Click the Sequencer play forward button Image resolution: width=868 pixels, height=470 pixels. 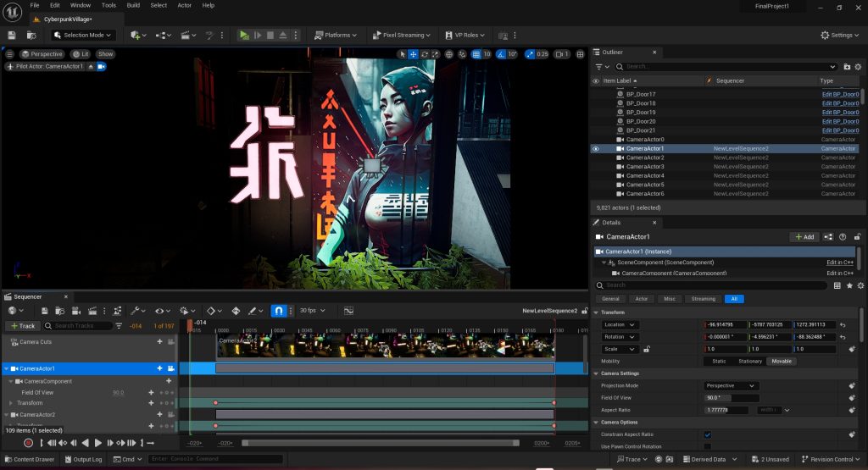pyautogui.click(x=98, y=443)
